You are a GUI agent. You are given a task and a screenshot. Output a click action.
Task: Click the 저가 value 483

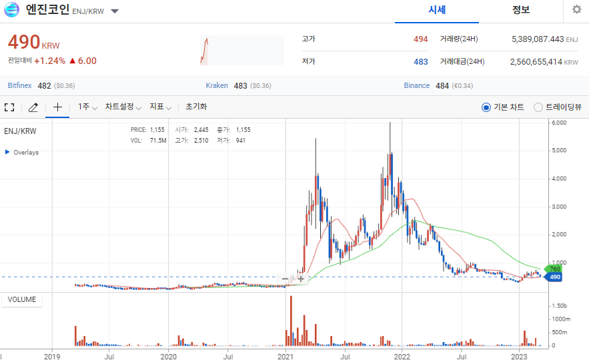[420, 61]
